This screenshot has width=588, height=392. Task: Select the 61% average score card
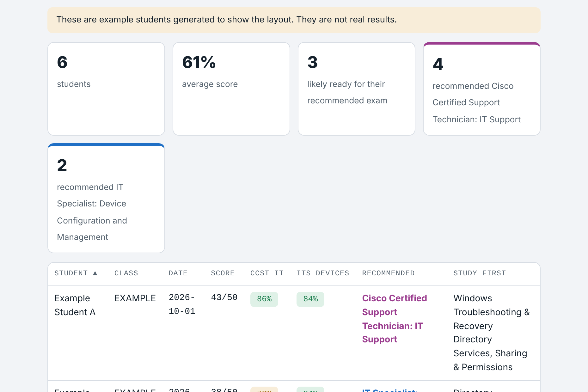[231, 89]
